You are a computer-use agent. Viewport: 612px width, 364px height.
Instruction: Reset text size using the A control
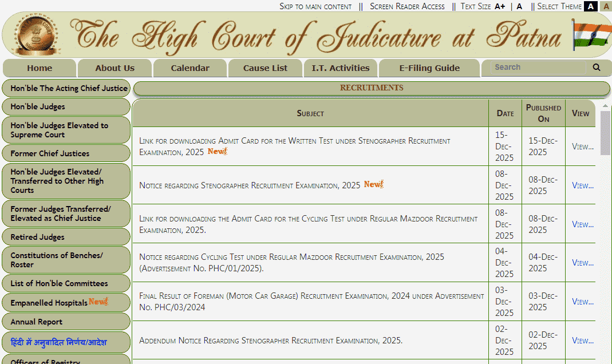tap(519, 6)
